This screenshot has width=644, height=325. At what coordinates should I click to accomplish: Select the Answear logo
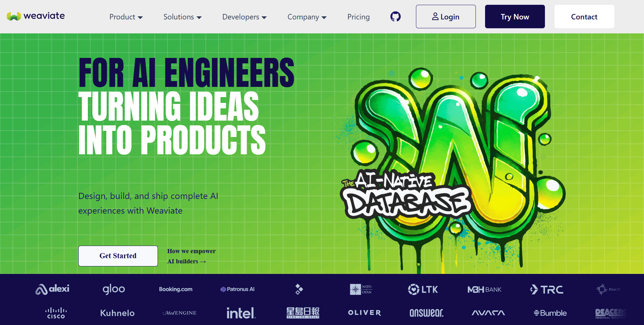[x=426, y=313]
